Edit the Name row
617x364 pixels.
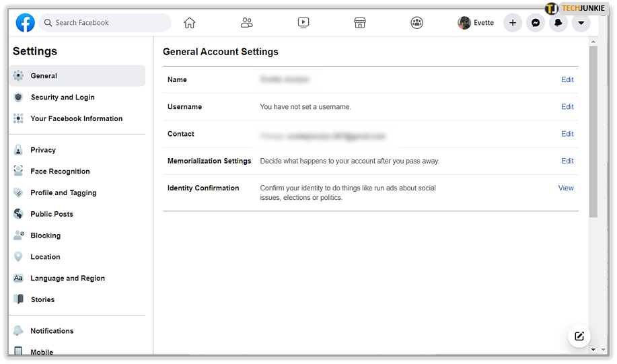(567, 79)
